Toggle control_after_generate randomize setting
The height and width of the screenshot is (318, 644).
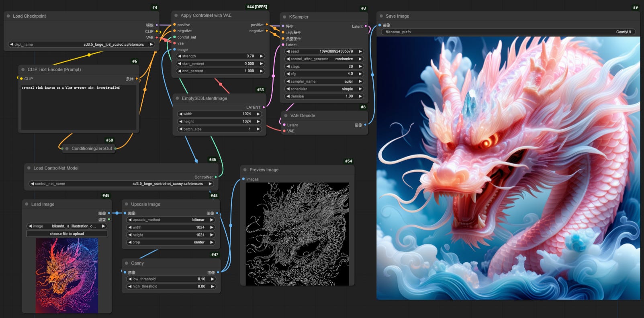324,59
